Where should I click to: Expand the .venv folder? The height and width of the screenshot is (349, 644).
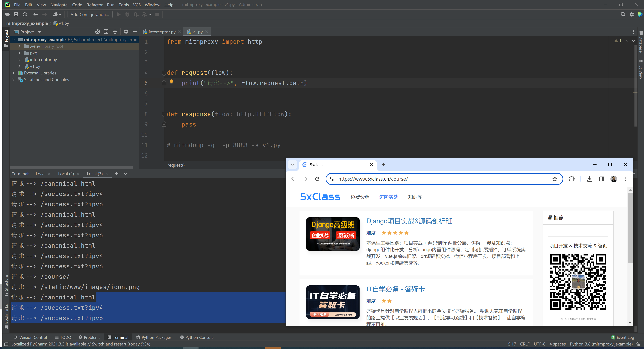click(x=19, y=46)
